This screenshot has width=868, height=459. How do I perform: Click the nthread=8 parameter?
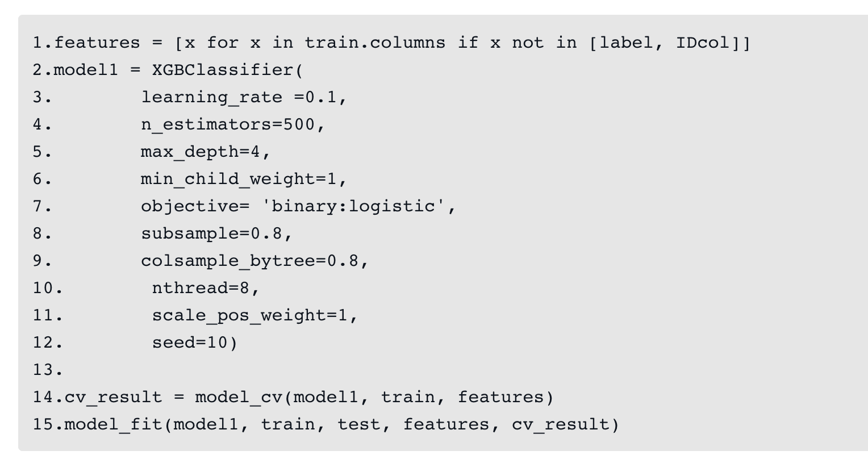coord(200,288)
